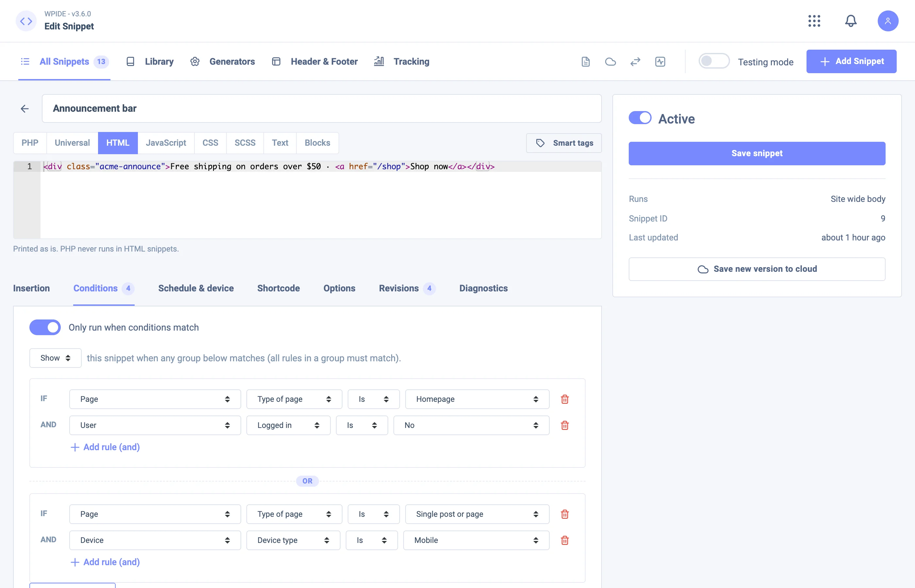This screenshot has width=915, height=588.
Task: Delete the Device type Mobile rule
Action: 565,540
